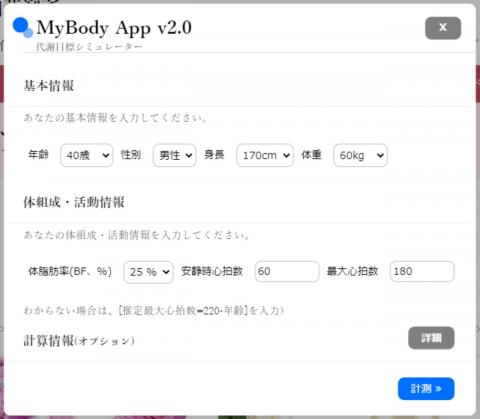Click the 最大心拍数 label
The width and height of the screenshot is (480, 419).
coord(352,271)
